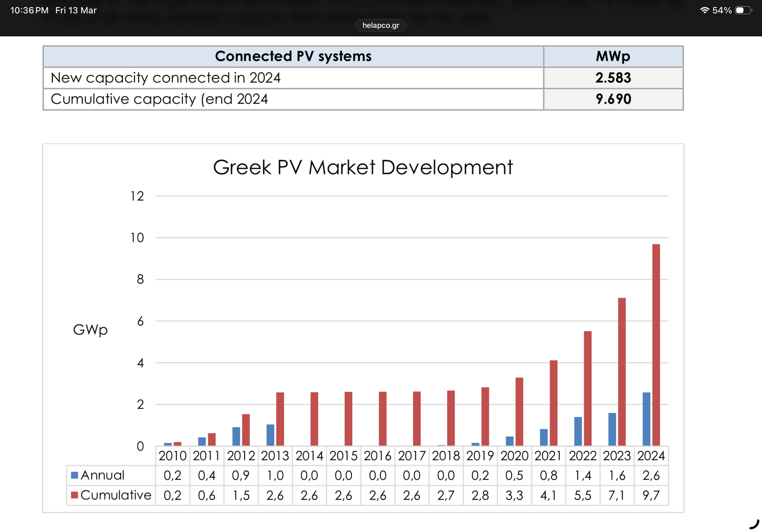Click the Connected PV systems table header
This screenshot has height=532, width=762.
[x=293, y=56]
